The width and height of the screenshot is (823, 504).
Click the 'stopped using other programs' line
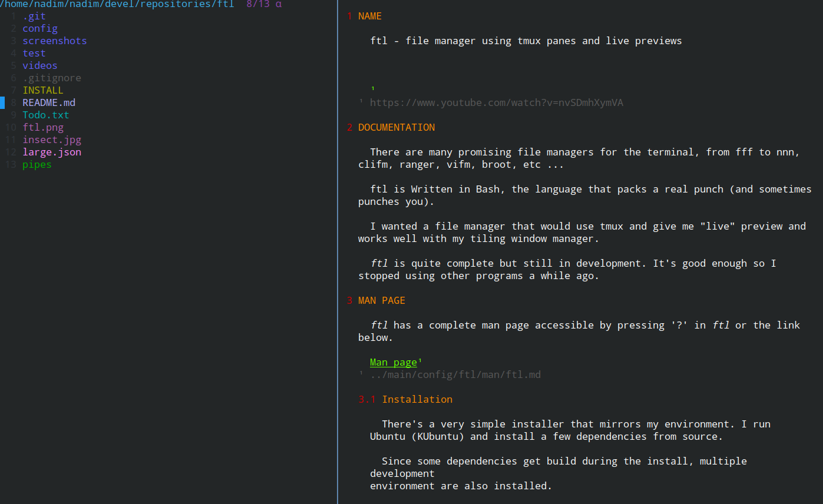tap(479, 276)
